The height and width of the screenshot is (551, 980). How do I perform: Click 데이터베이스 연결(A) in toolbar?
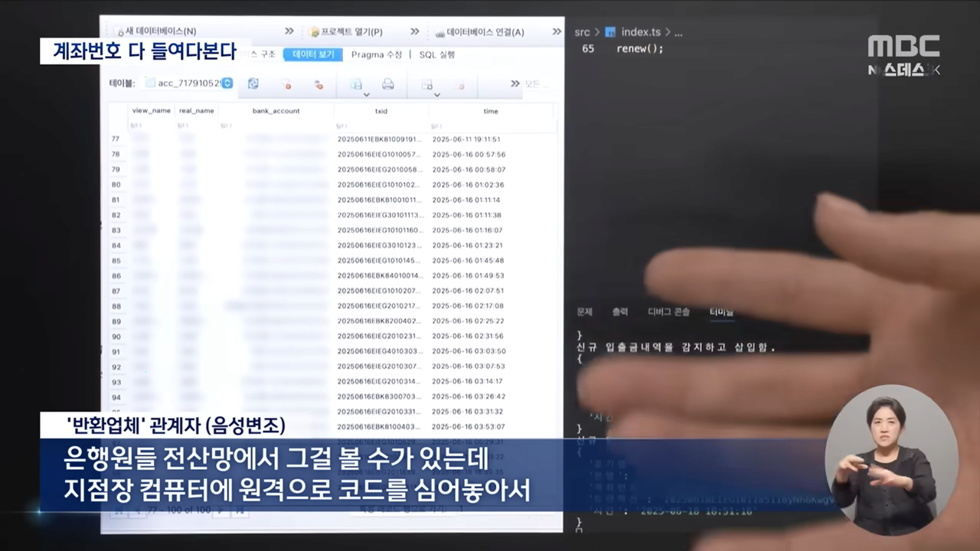click(x=480, y=32)
